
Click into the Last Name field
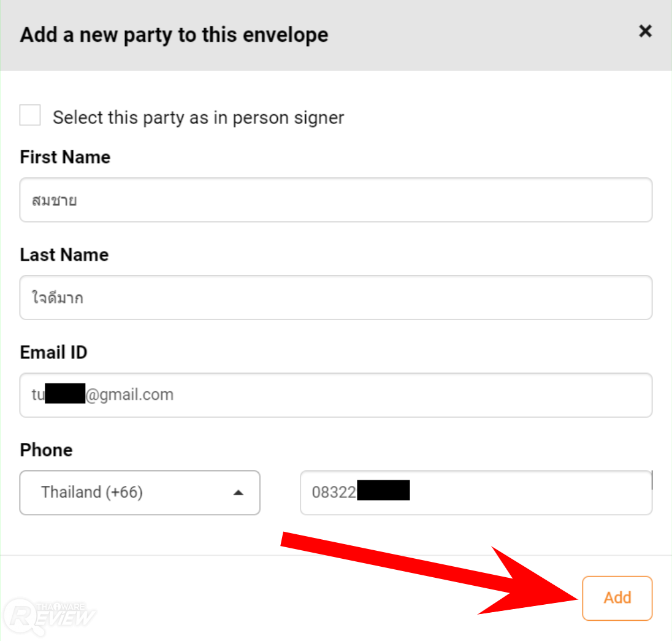[x=335, y=297]
